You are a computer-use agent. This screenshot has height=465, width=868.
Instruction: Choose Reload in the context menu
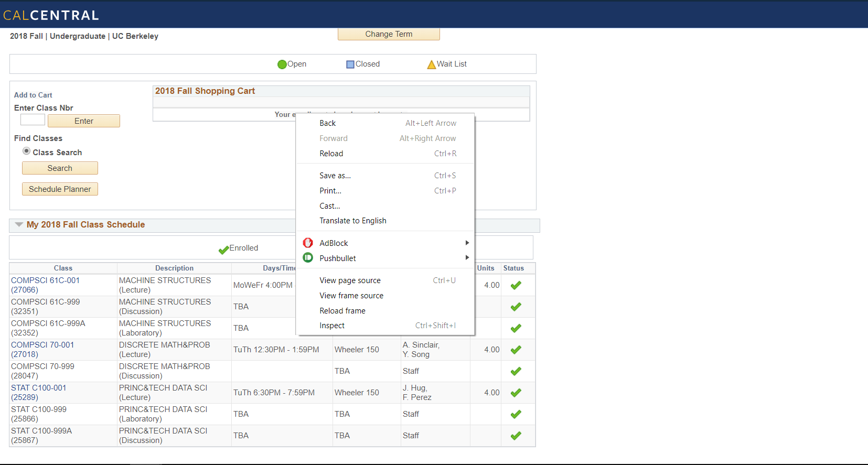(385, 154)
